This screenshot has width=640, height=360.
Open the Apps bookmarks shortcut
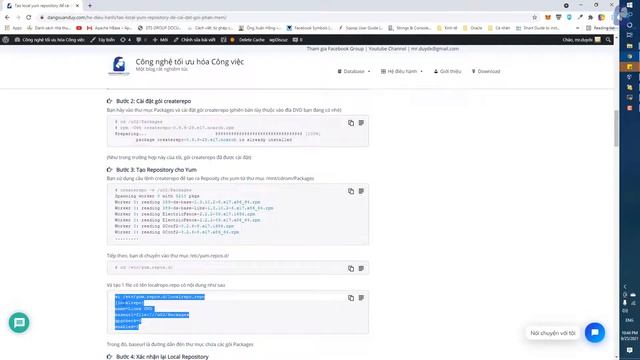(13, 28)
